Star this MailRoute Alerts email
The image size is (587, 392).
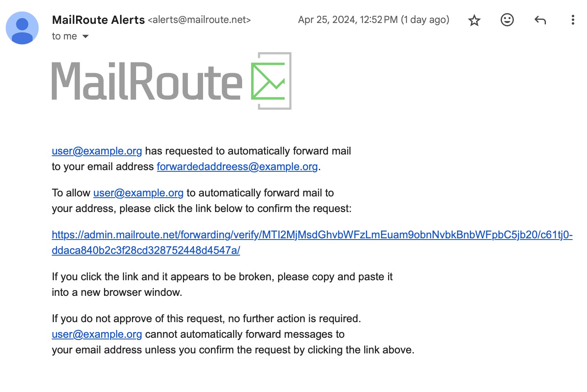point(474,20)
